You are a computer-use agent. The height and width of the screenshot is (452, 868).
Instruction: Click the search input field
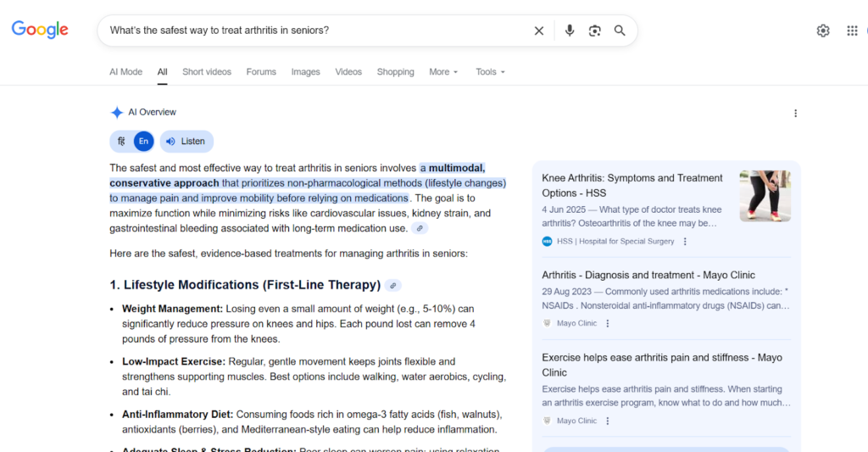[315, 31]
